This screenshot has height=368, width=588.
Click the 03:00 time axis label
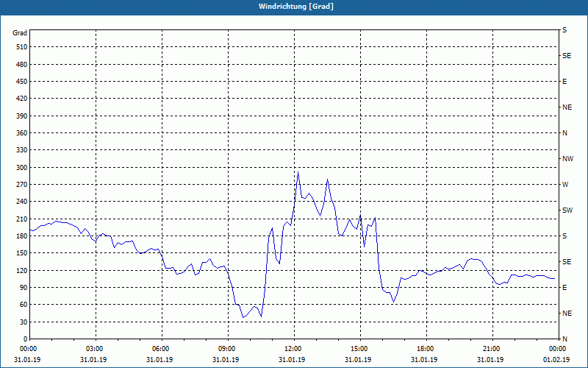click(96, 349)
